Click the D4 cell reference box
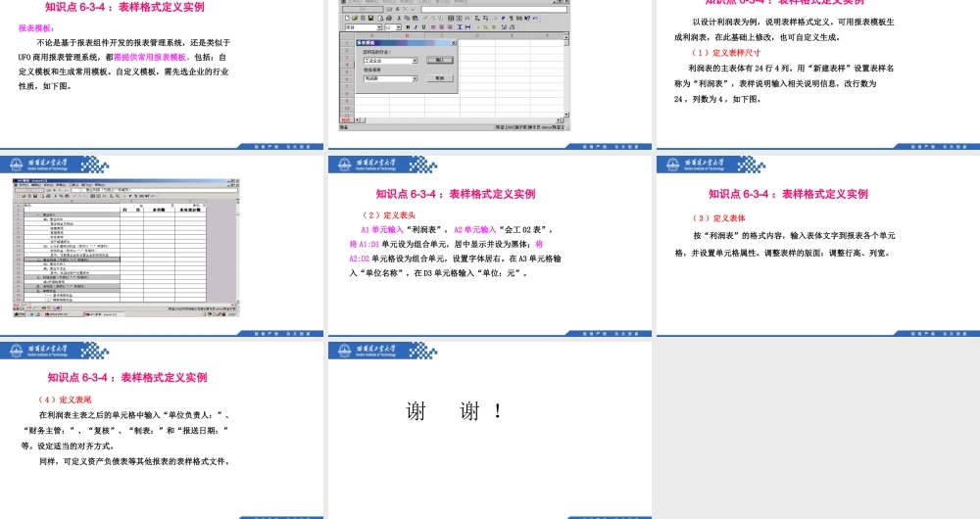The image size is (980, 519). coord(363,10)
